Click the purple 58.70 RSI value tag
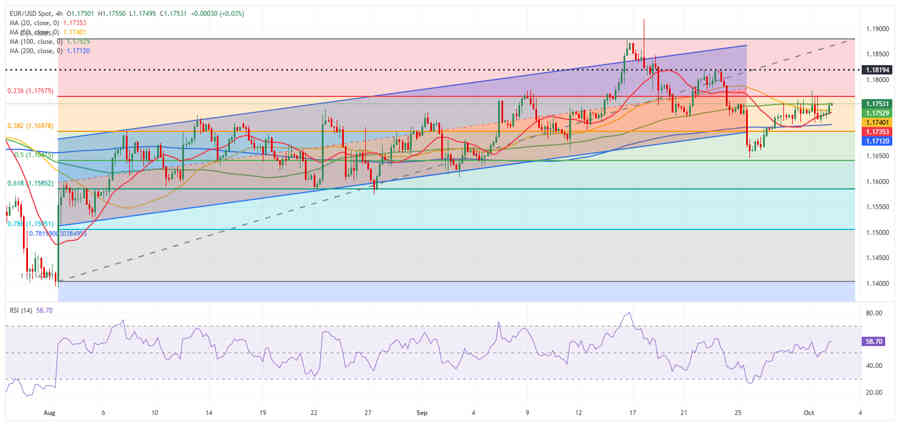The image size is (900, 426). [x=875, y=341]
